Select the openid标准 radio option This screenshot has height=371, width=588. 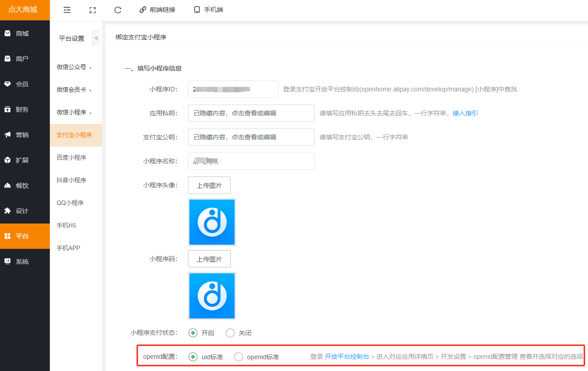[238, 357]
